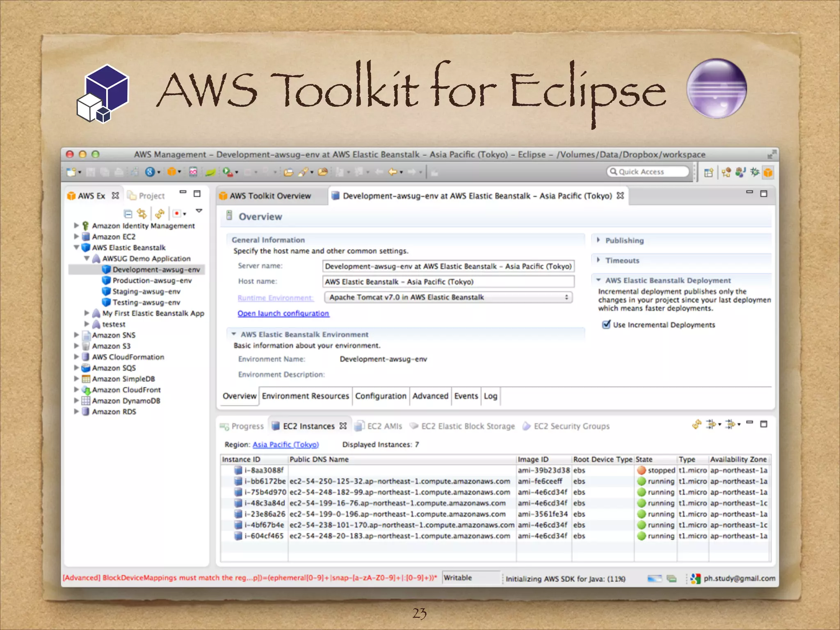Click the Collapse All icon in AWS Explorer
Viewport: 840px width, 630px height.
pyautogui.click(x=128, y=214)
